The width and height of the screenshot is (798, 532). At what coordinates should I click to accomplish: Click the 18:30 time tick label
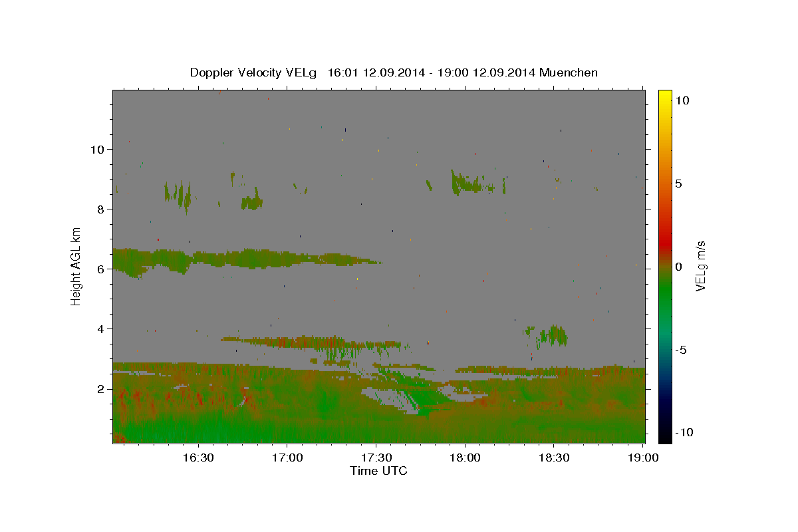553,458
